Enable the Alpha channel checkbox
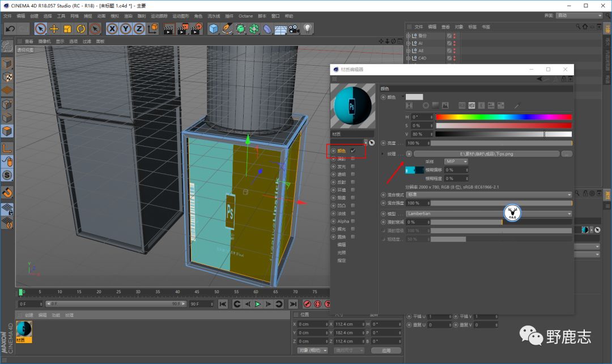Screen dimensions: 612x364 point(353,221)
